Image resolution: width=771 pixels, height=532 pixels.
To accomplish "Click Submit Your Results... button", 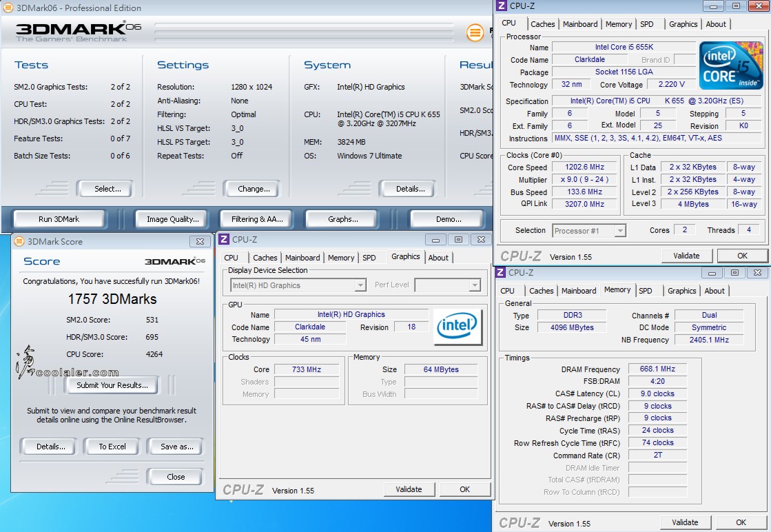I will [x=112, y=385].
